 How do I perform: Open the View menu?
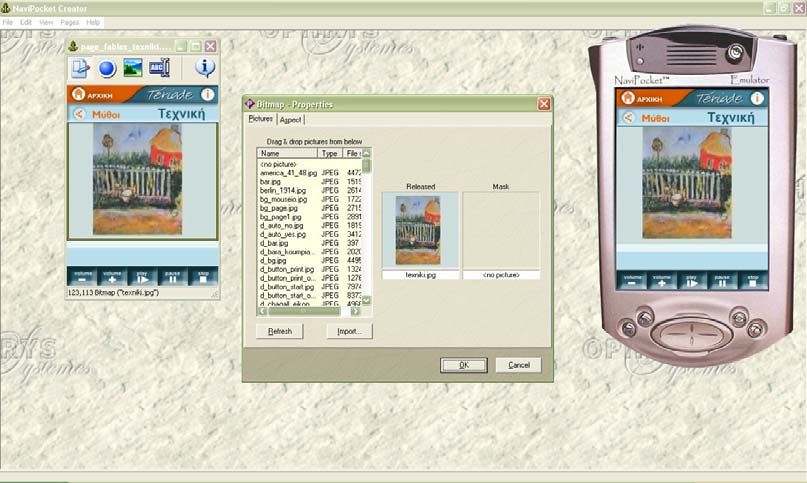(46, 23)
